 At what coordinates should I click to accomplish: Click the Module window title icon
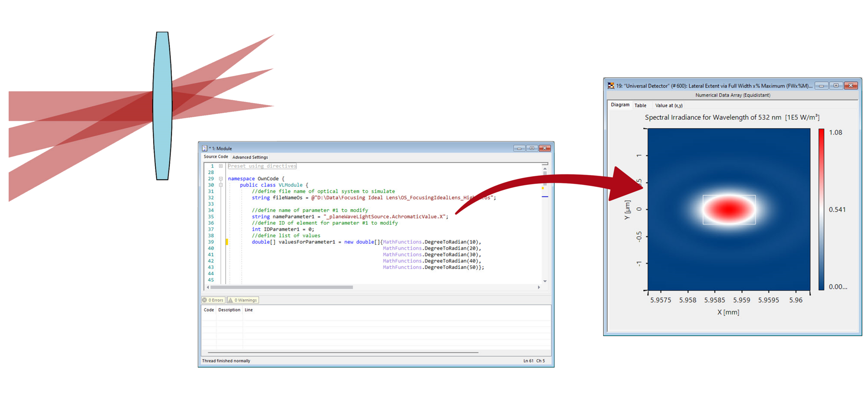[204, 148]
